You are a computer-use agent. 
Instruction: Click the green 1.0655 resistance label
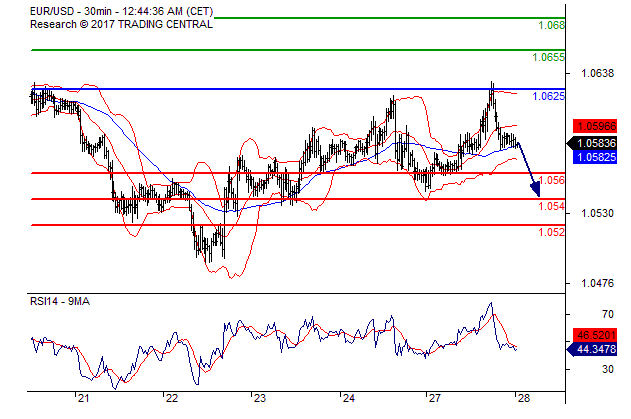click(549, 57)
